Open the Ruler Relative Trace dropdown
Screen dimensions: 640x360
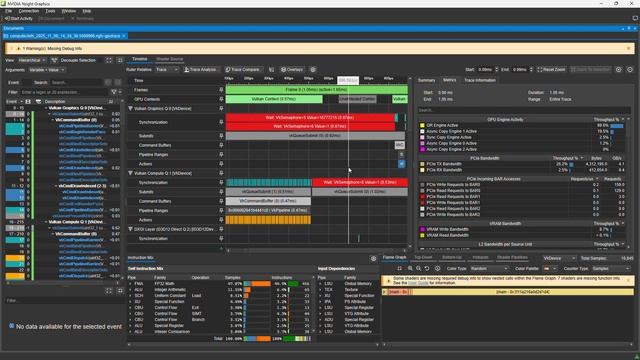pyautogui.click(x=167, y=69)
